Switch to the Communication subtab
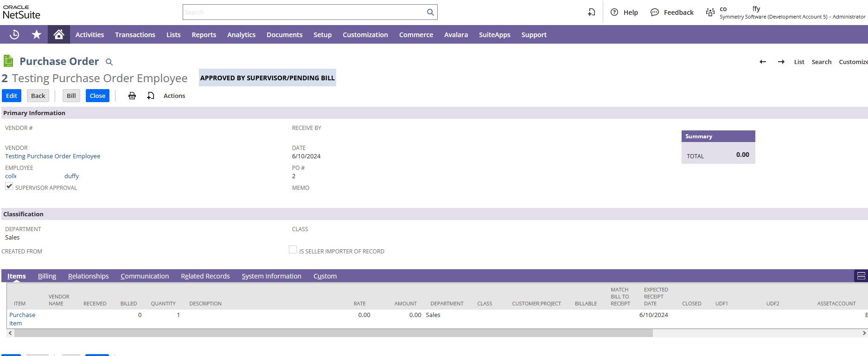The height and width of the screenshot is (356, 868). pyautogui.click(x=145, y=276)
